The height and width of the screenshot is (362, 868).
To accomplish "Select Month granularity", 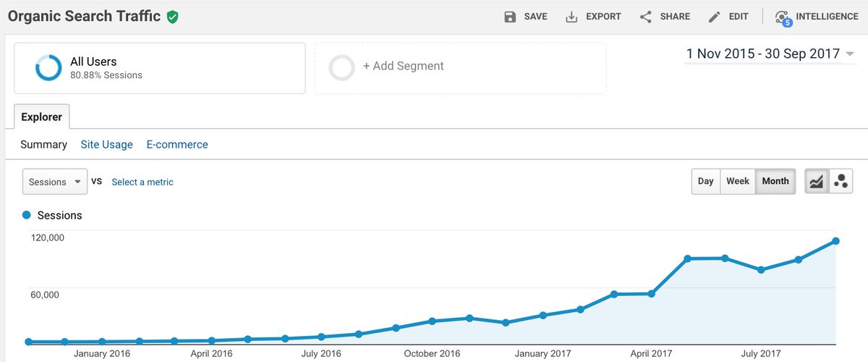I will (x=775, y=181).
